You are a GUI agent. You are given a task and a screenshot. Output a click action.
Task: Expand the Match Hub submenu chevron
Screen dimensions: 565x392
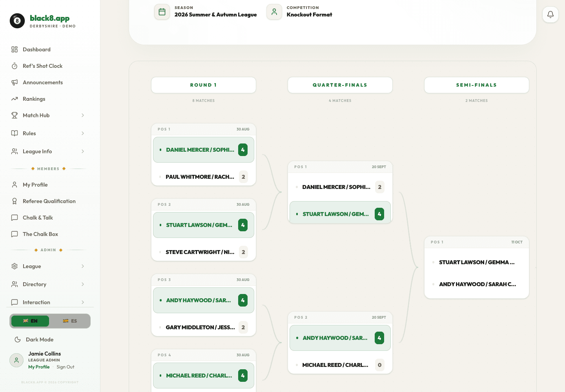pyautogui.click(x=83, y=115)
